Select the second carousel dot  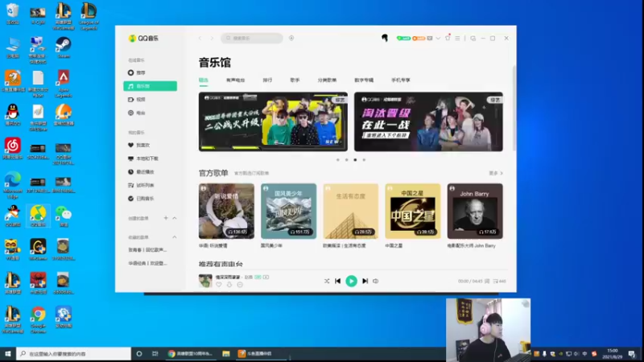click(347, 160)
